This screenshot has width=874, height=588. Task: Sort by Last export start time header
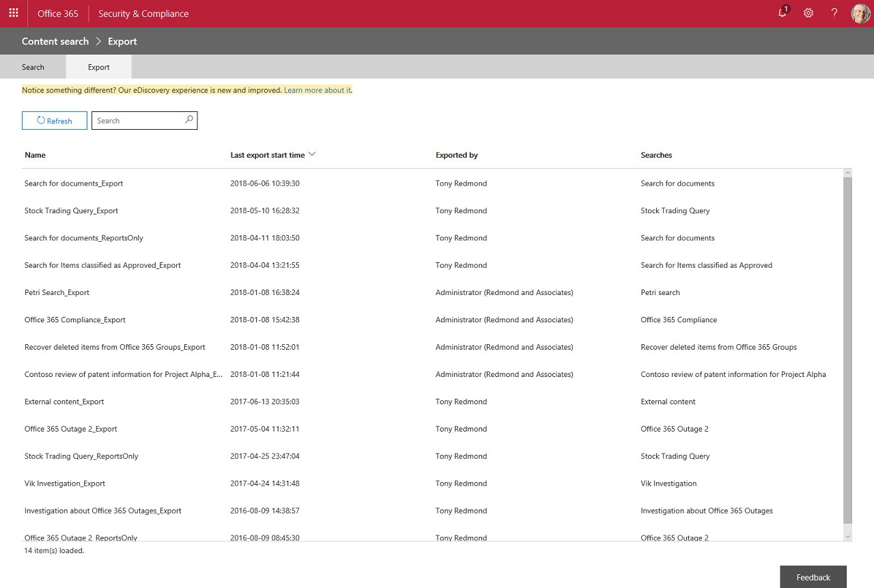(x=268, y=155)
